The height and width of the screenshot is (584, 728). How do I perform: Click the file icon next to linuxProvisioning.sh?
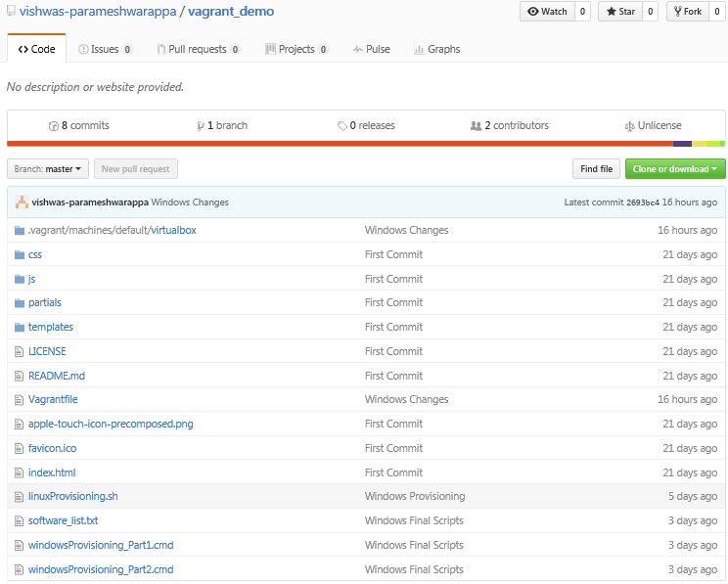(19, 497)
